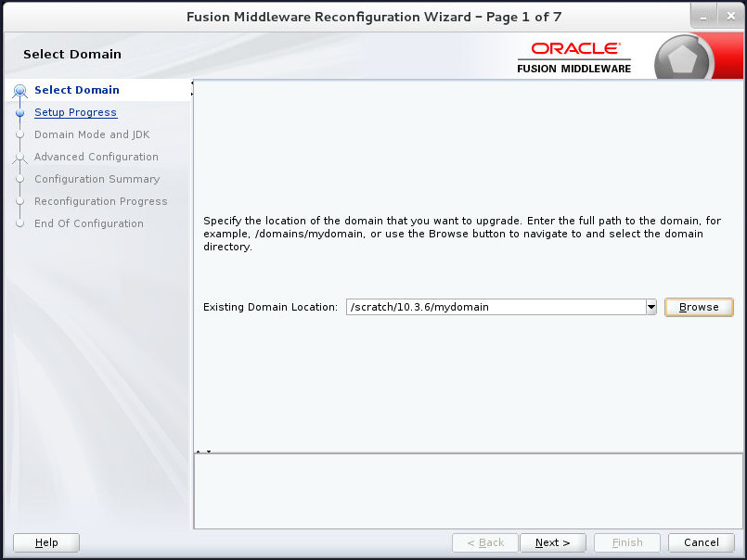
Task: Click Configuration Summary step text
Action: 97,179
